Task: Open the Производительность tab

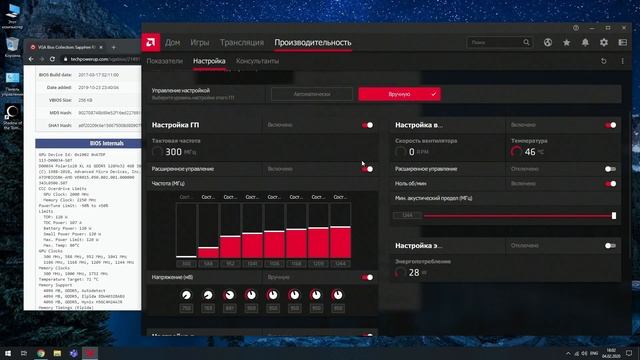Action: [313, 42]
